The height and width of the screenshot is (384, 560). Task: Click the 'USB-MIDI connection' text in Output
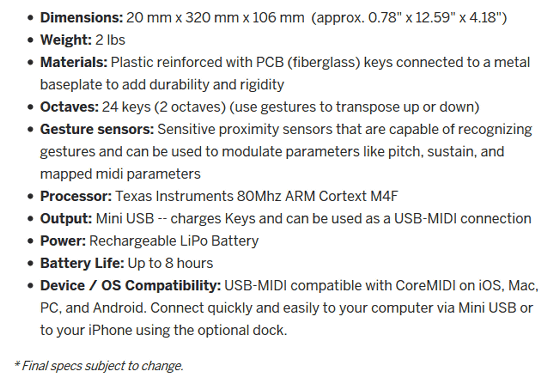(x=463, y=219)
